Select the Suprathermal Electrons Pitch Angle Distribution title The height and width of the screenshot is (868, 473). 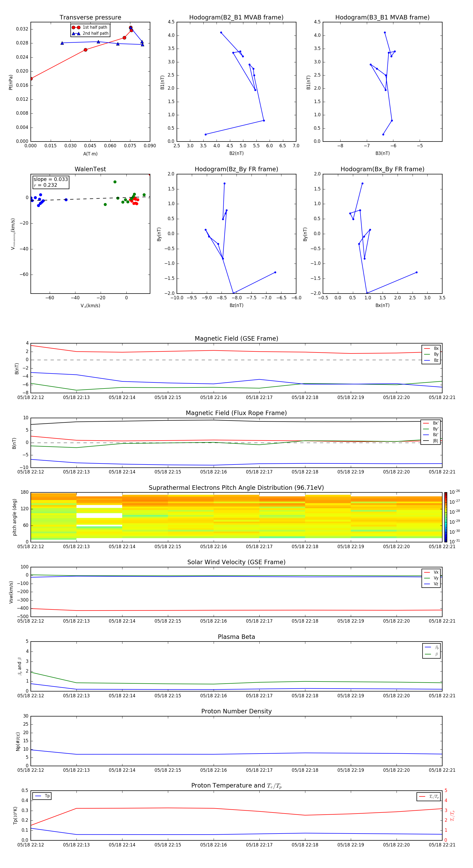[236, 488]
